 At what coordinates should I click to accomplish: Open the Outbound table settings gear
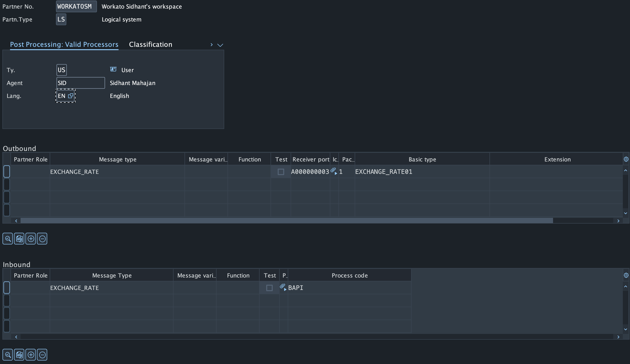626,159
